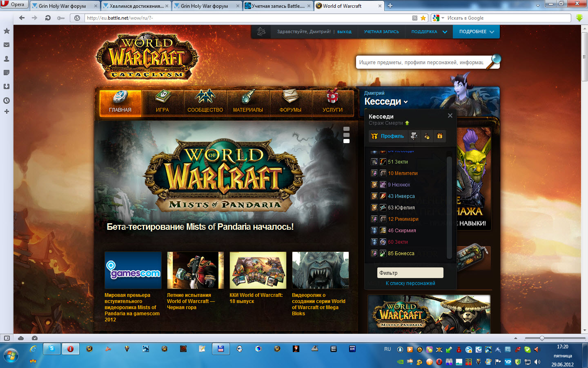The width and height of the screenshot is (588, 368).
Task: Go back with the browser back arrow
Action: (x=22, y=18)
